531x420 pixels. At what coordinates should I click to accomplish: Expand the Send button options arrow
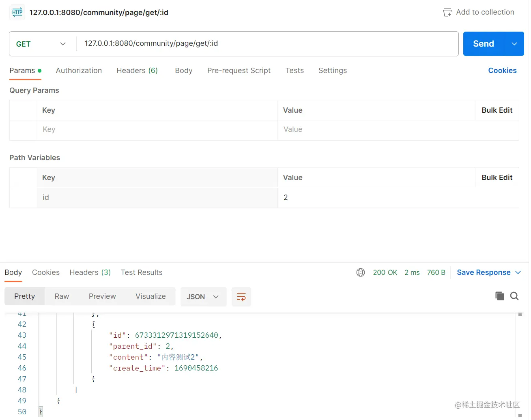[x=514, y=44]
